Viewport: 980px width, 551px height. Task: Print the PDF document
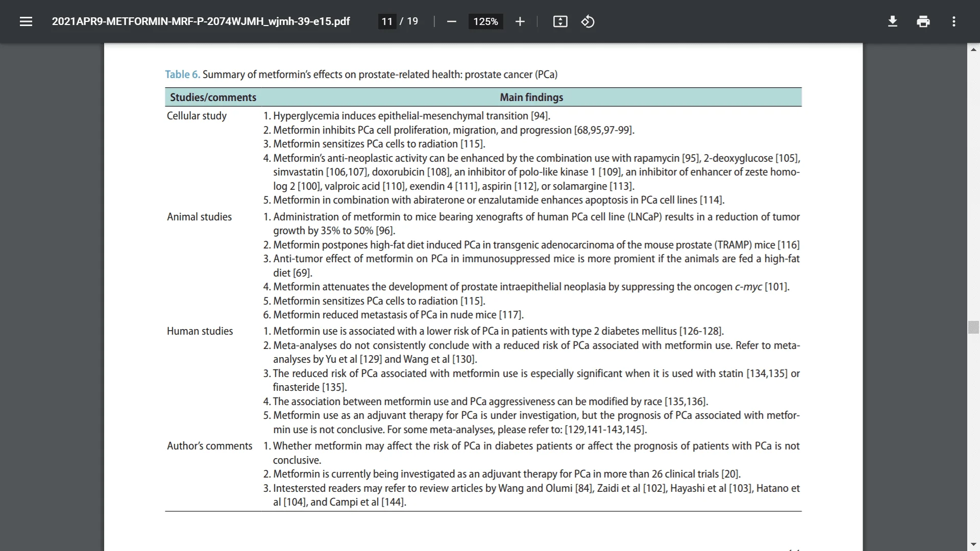[923, 21]
